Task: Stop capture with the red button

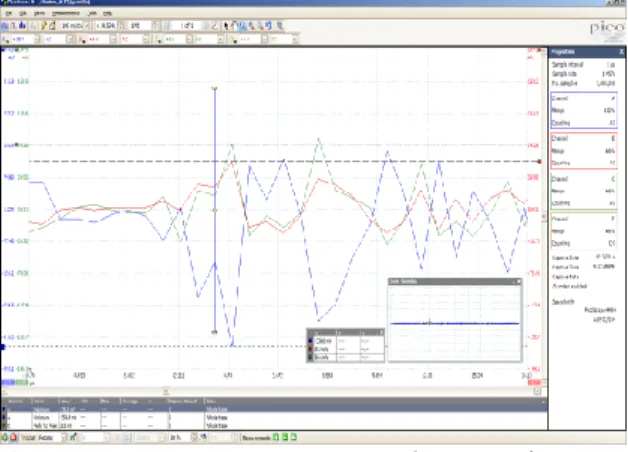Action: coord(14,437)
